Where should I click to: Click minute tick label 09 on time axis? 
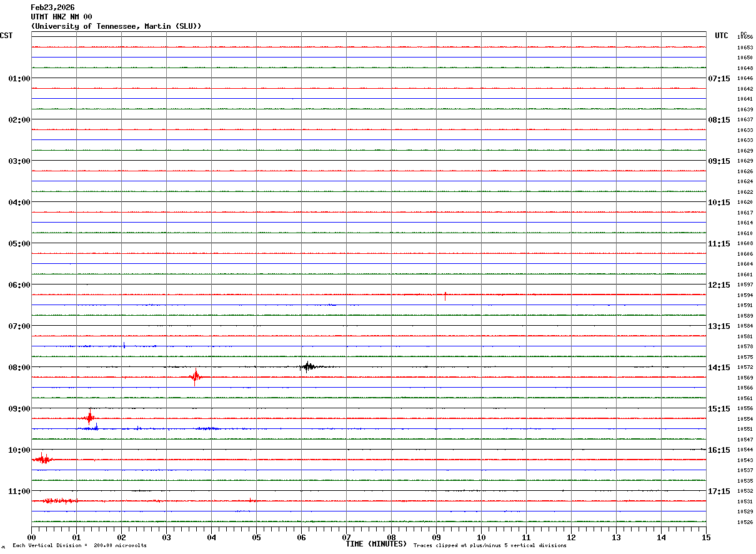click(x=437, y=537)
